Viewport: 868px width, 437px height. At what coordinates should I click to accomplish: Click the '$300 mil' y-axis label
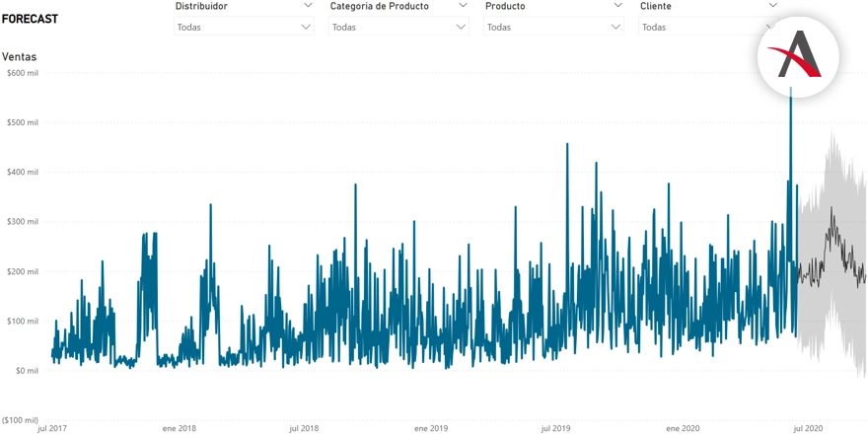click(22, 222)
